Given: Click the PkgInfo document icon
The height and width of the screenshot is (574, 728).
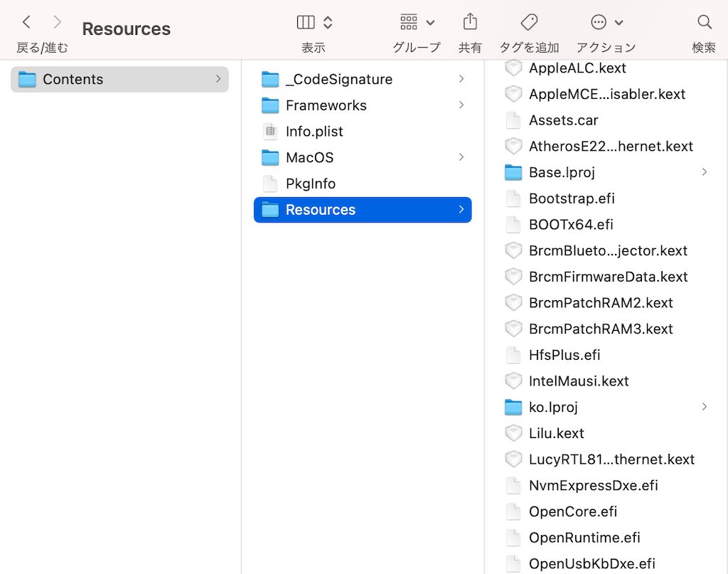Looking at the screenshot, I should (270, 184).
